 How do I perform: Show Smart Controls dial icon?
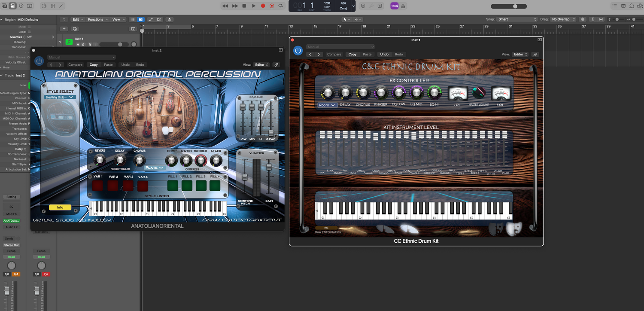44,6
